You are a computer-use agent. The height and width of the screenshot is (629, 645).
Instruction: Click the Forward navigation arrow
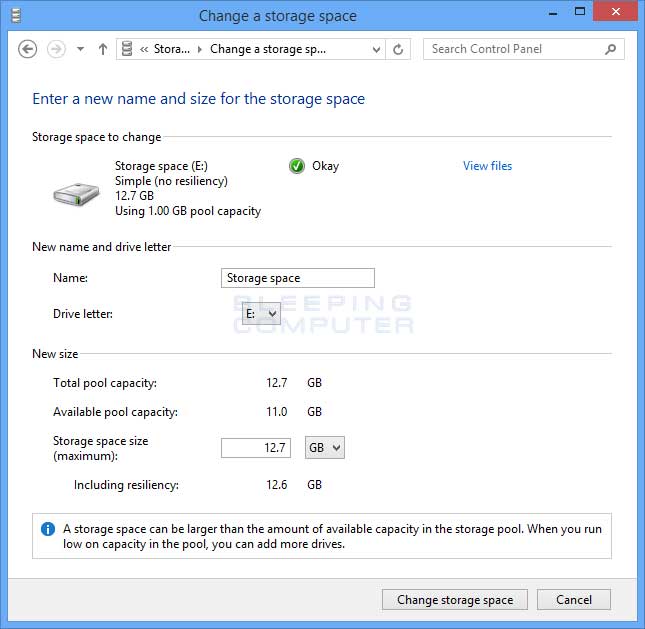pos(56,49)
